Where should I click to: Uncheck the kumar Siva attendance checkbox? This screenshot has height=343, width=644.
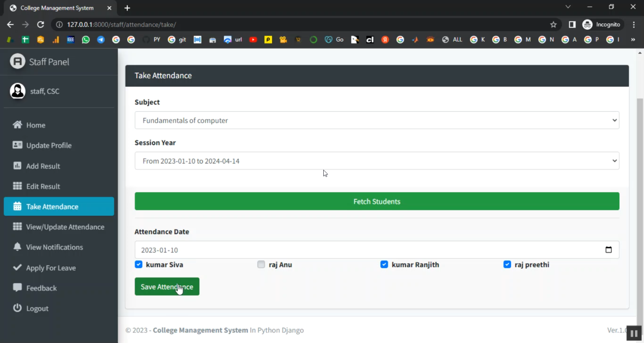coord(139,264)
